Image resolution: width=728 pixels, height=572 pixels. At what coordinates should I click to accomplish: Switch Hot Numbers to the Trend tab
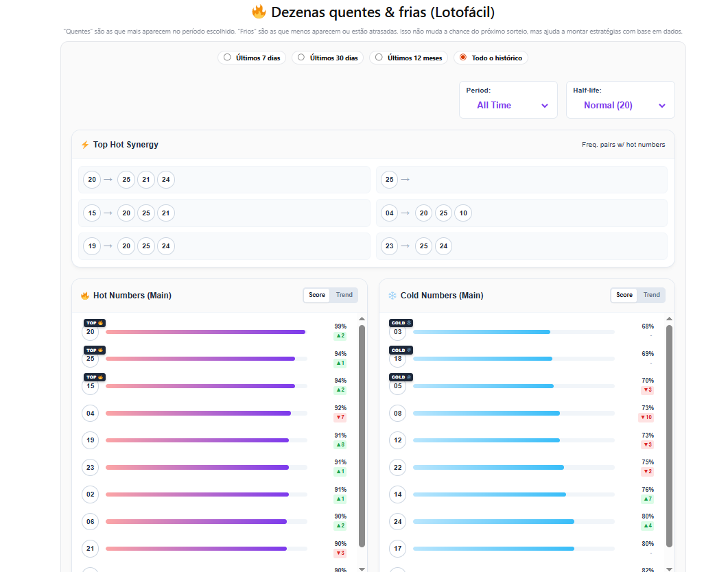pyautogui.click(x=344, y=295)
